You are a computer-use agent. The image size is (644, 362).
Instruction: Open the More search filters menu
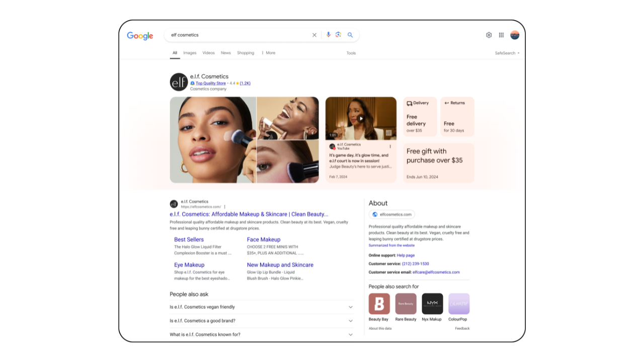pos(269,53)
